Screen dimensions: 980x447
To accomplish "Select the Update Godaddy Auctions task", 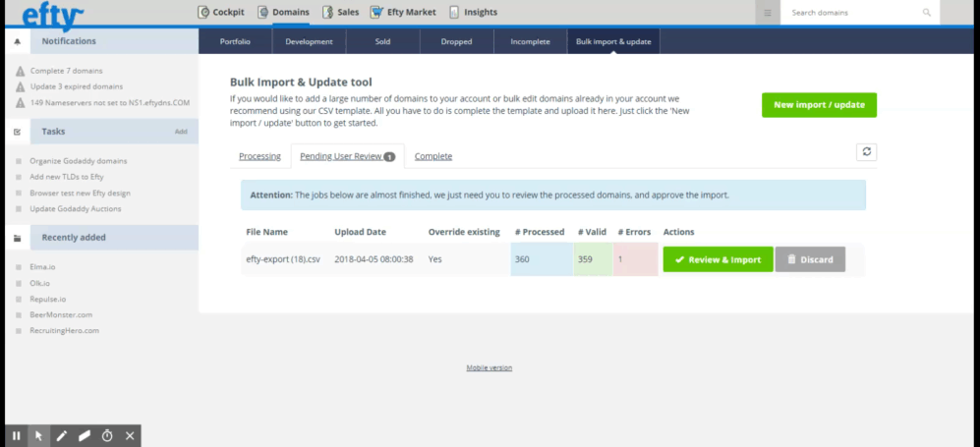I will click(76, 208).
